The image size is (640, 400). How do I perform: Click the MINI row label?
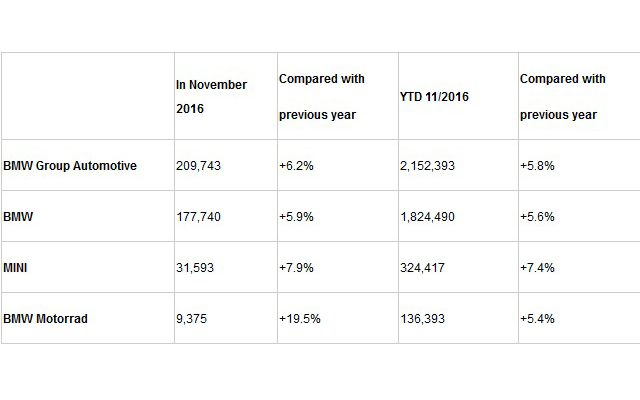17,267
